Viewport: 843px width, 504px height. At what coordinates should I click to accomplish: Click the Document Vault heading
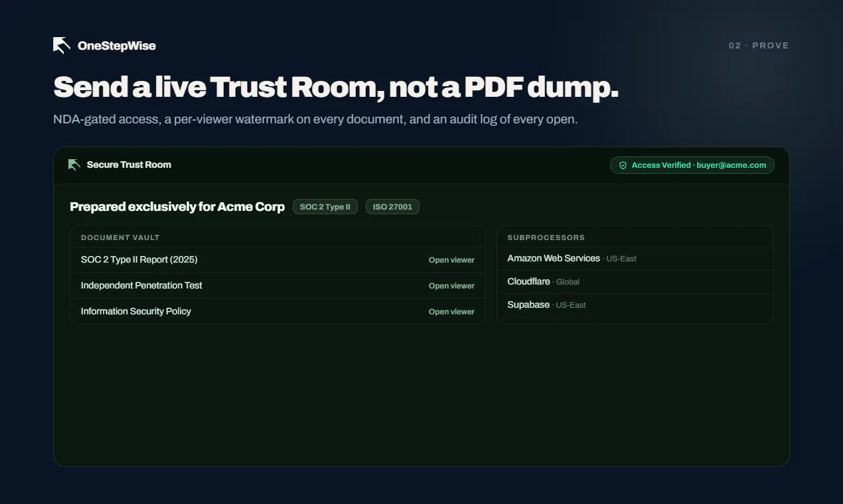point(120,237)
